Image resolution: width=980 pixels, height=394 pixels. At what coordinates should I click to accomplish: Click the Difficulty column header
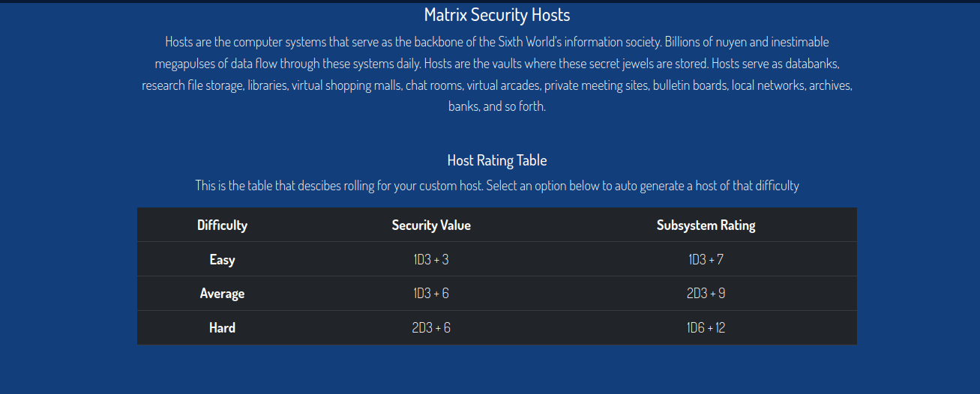point(222,225)
